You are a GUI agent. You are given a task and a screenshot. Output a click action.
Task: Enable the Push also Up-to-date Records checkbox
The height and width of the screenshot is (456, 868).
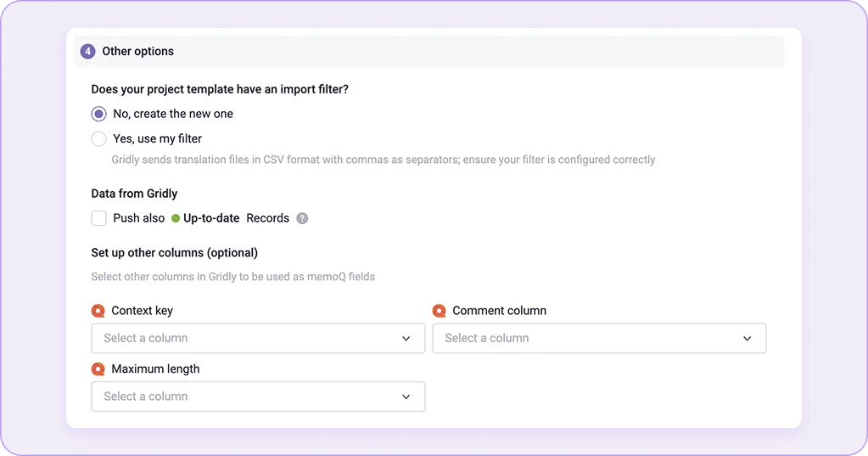tap(98, 218)
